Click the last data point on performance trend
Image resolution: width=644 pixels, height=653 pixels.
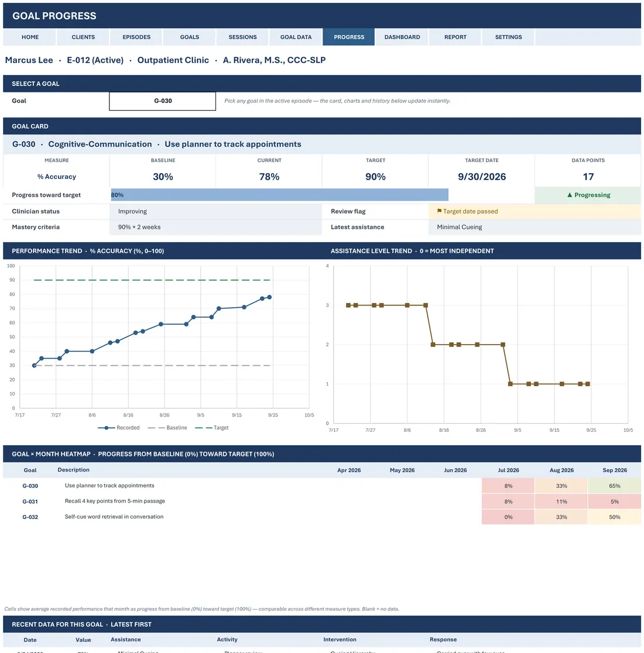[269, 297]
